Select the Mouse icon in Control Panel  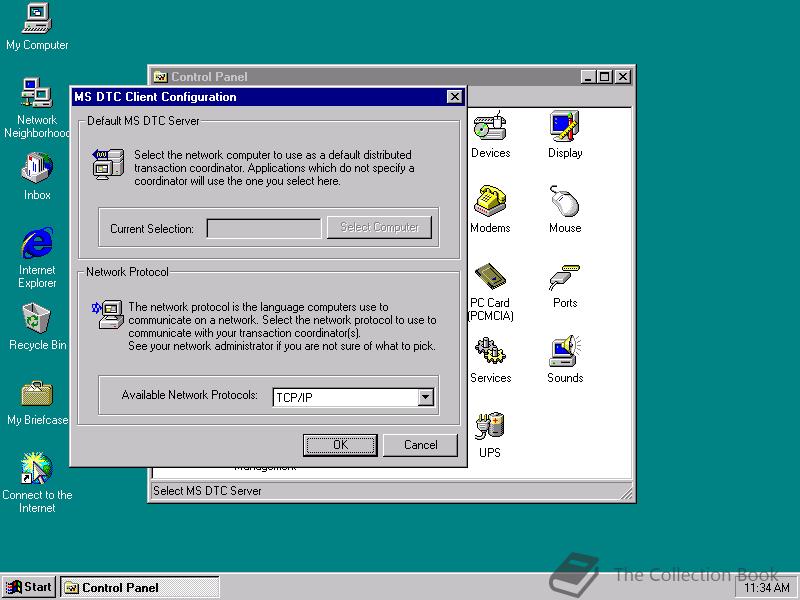click(565, 209)
